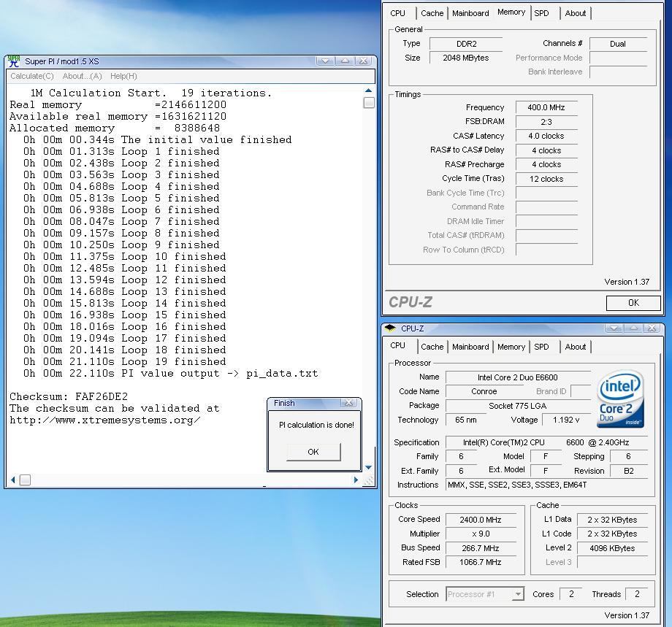
Task: Click Level 2 cache field 4096 KBytes
Action: 612,548
